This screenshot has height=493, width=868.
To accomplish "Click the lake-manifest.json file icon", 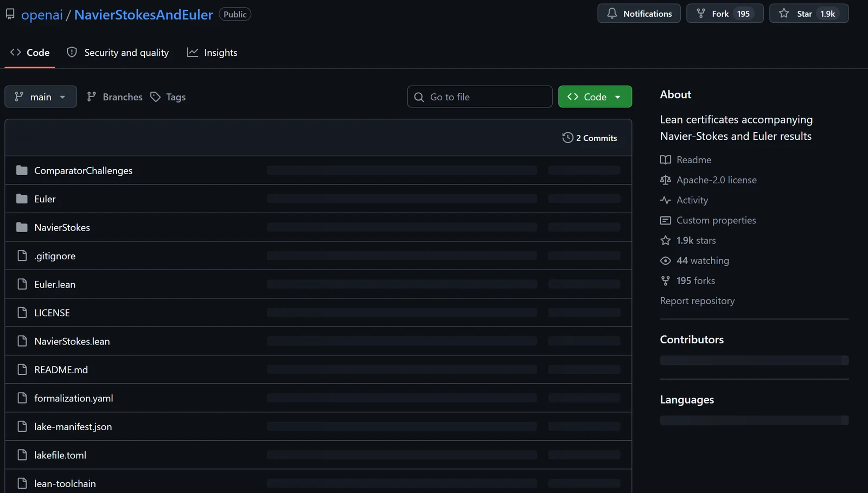I will pyautogui.click(x=22, y=426).
